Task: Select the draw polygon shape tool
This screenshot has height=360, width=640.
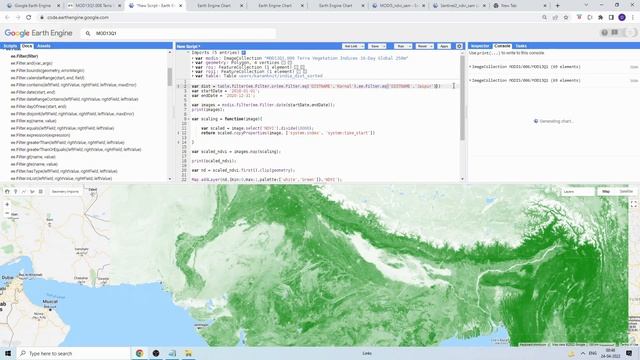Action: (x=32, y=191)
